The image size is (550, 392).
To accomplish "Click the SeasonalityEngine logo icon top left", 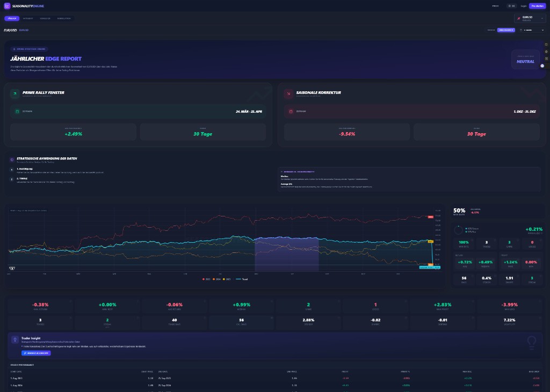I will click(x=8, y=6).
